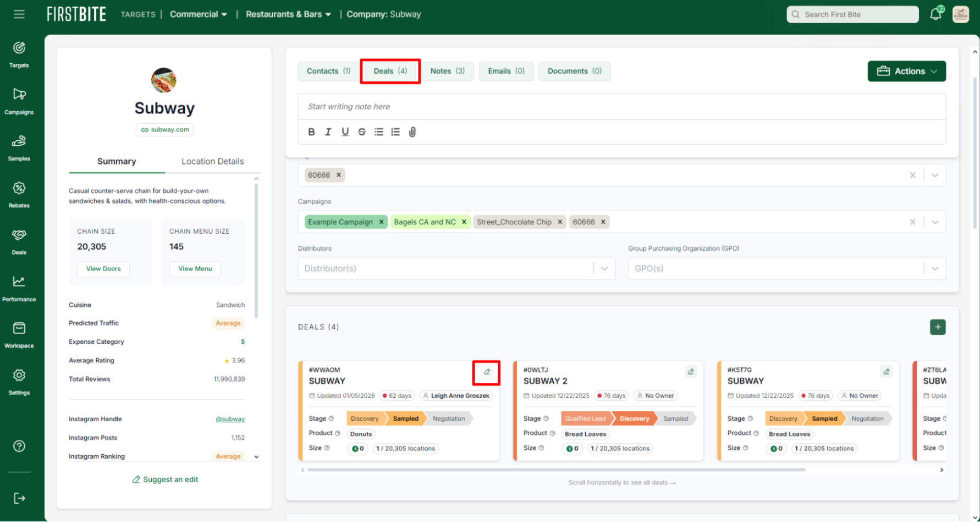Remove the 60666 campaign tag
Viewport: 980px width, 523px height.
(603, 222)
